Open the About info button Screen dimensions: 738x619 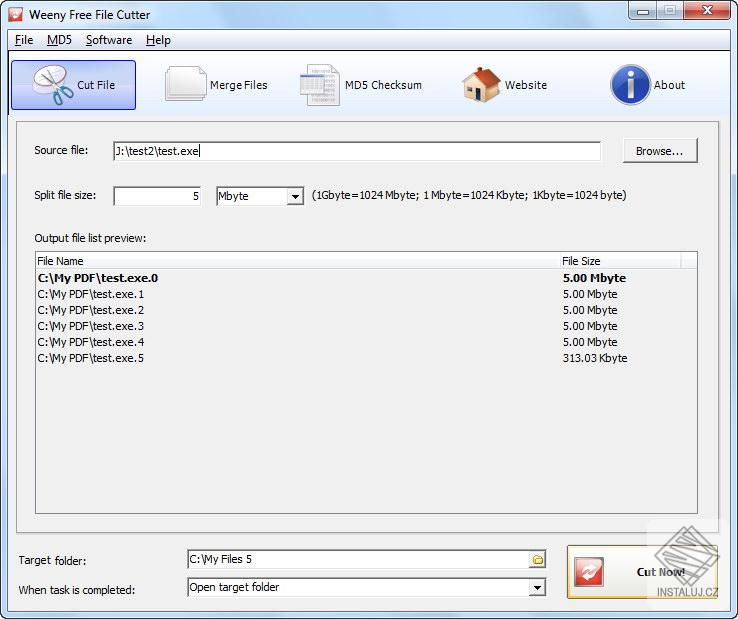coord(648,85)
